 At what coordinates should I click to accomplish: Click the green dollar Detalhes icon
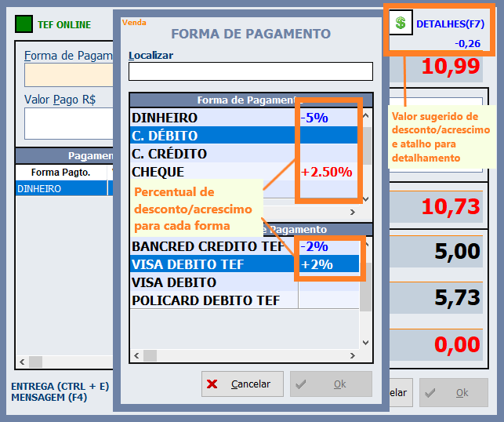(401, 24)
